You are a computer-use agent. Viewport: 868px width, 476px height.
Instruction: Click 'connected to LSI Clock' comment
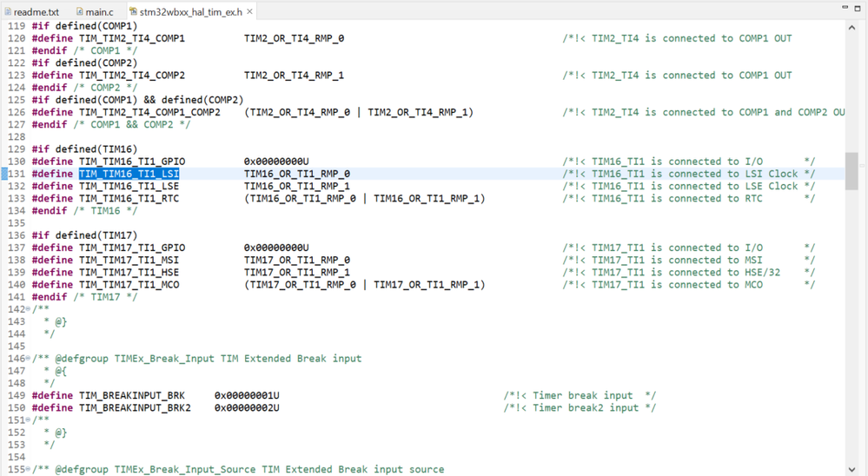click(733, 174)
